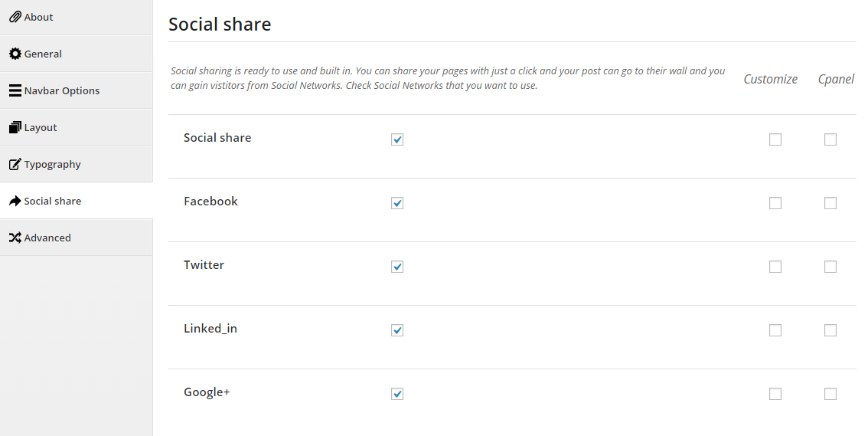This screenshot has width=868, height=436.
Task: Tick Customize checkbox in Linked_in row
Action: (x=775, y=330)
